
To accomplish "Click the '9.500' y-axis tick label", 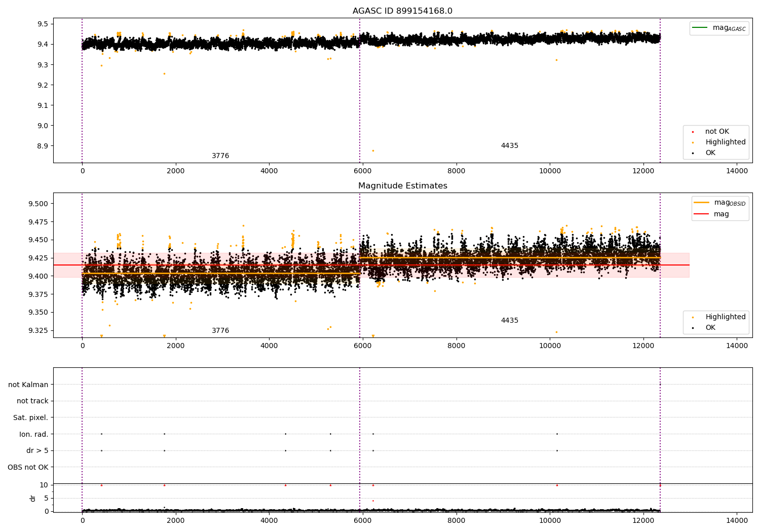I will pyautogui.click(x=39, y=204).
